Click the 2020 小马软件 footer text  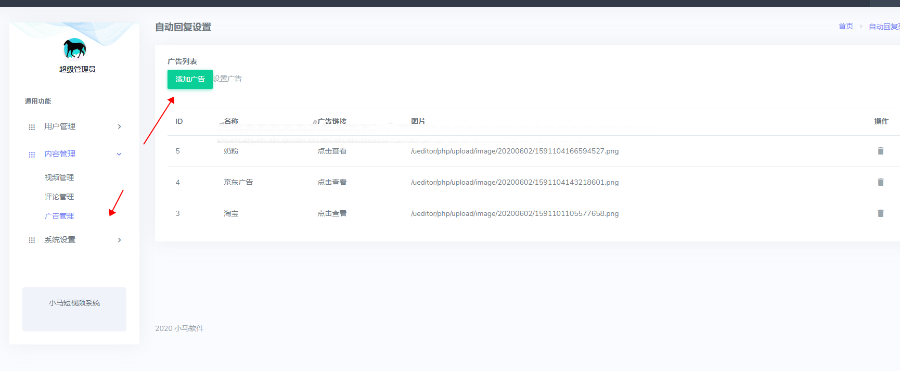tap(179, 329)
